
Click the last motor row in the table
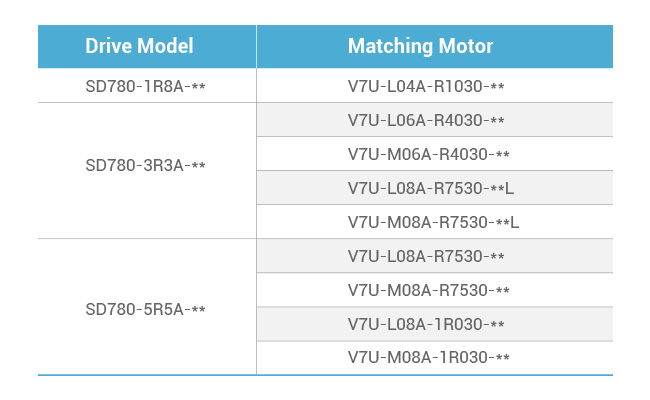click(x=429, y=358)
